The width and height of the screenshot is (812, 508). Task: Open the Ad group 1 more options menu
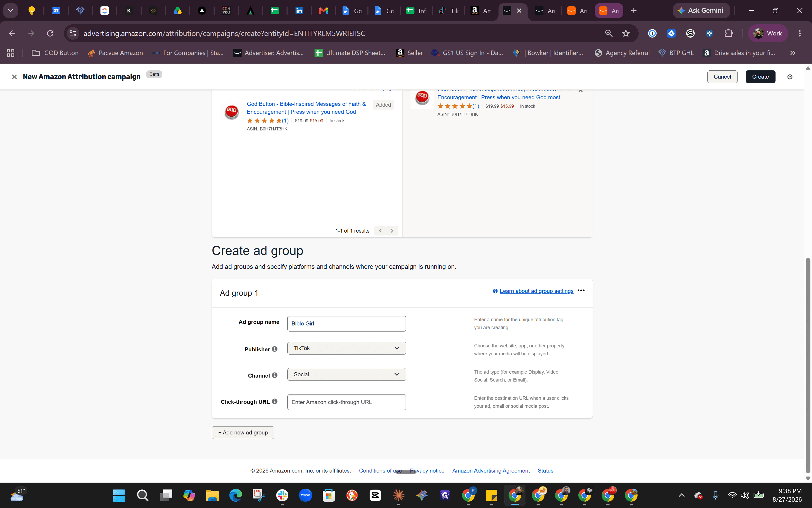tap(581, 291)
